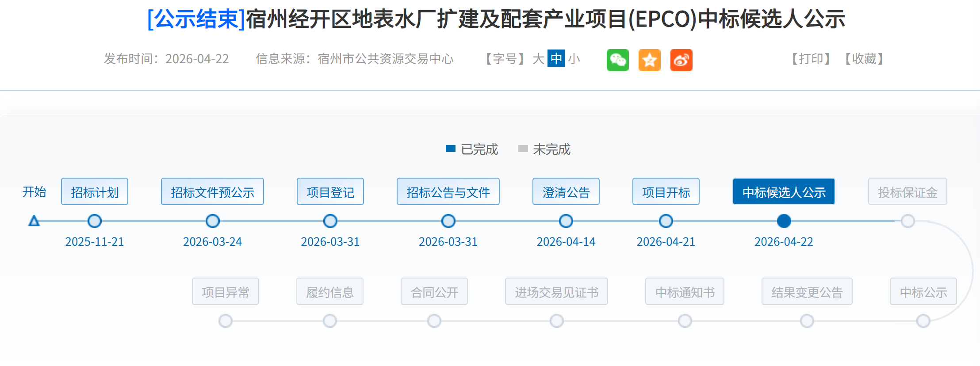Click timeline node dated 2025-11-21
Viewport: 980px width, 366px height.
pos(95,221)
